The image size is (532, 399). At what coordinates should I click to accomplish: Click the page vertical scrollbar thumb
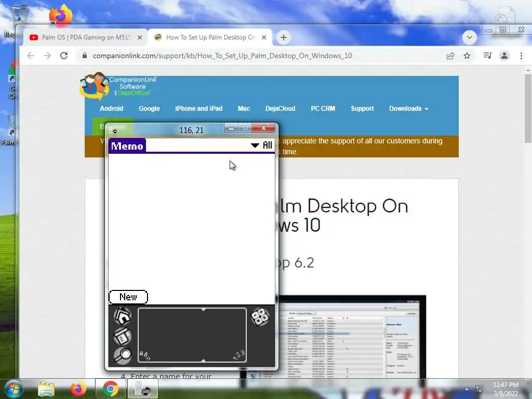(528, 109)
